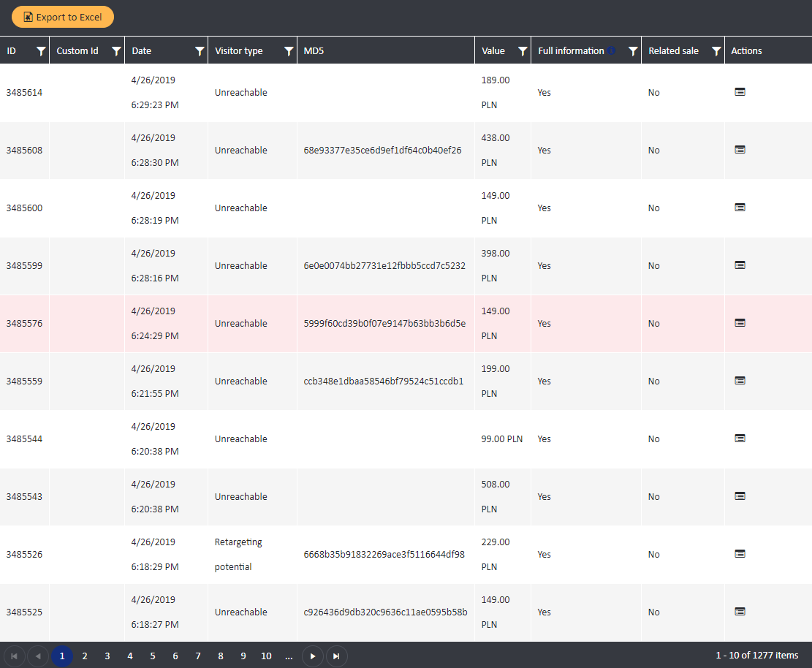Open details icon for row 3485614
The width and height of the screenshot is (812, 668).
click(x=740, y=92)
